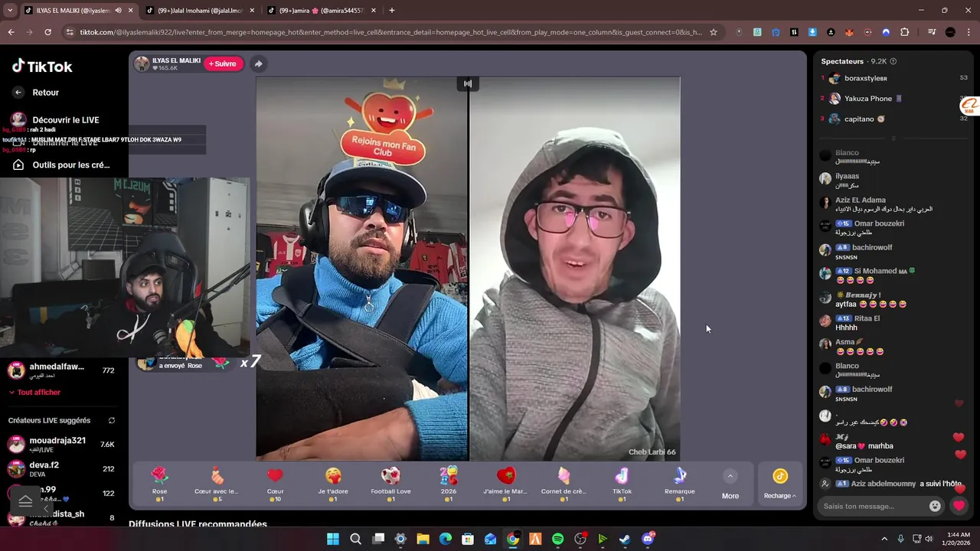This screenshot has height=551, width=980.
Task: Share the live via arrow icon
Action: click(258, 64)
